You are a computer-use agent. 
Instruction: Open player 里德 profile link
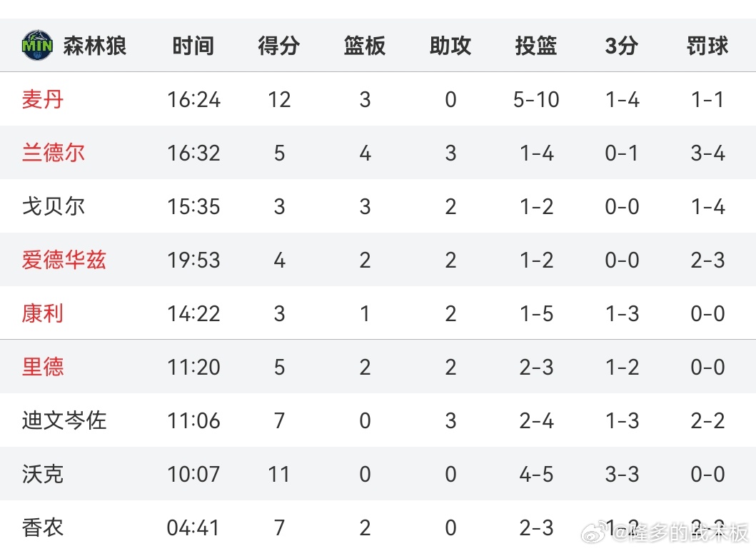coord(42,367)
